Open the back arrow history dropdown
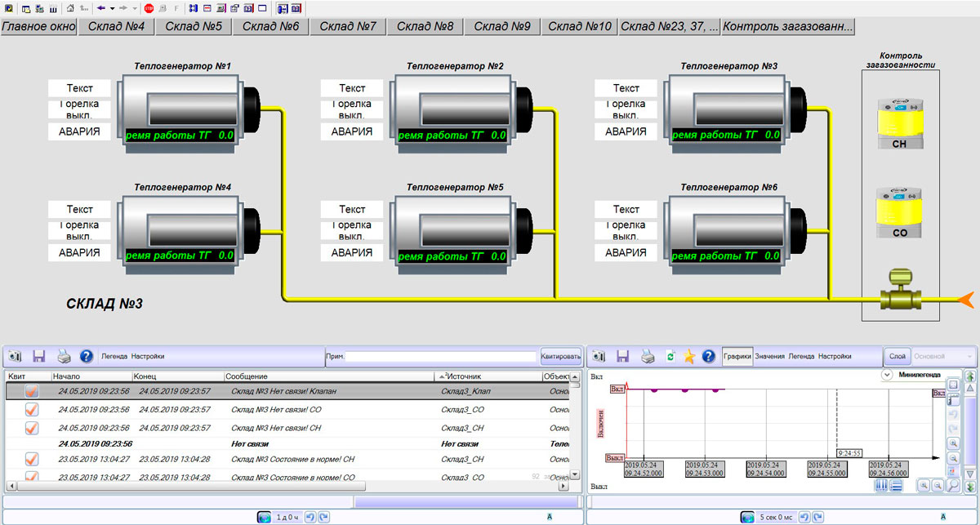980x525 pixels. [112, 8]
